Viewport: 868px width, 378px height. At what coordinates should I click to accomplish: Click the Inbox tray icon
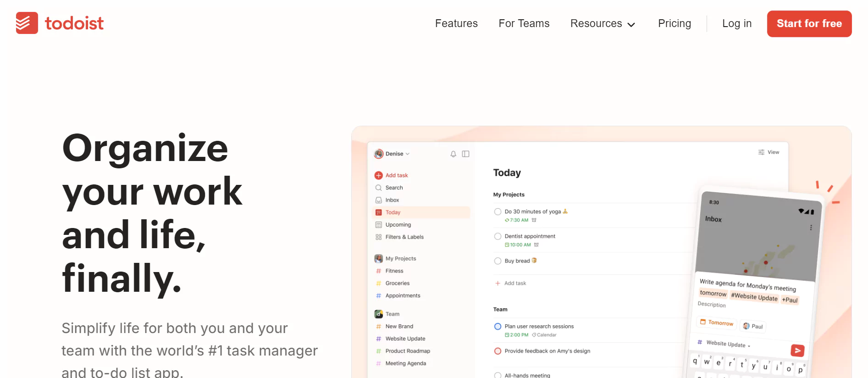[378, 200]
